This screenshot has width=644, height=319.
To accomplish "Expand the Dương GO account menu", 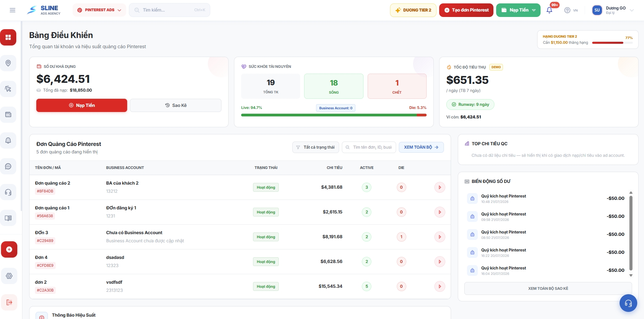I will point(613,10).
